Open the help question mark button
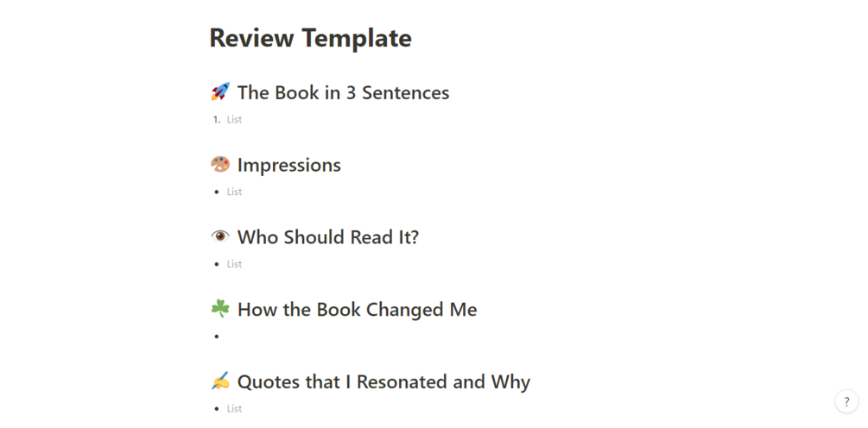The width and height of the screenshot is (868, 428). tap(846, 401)
